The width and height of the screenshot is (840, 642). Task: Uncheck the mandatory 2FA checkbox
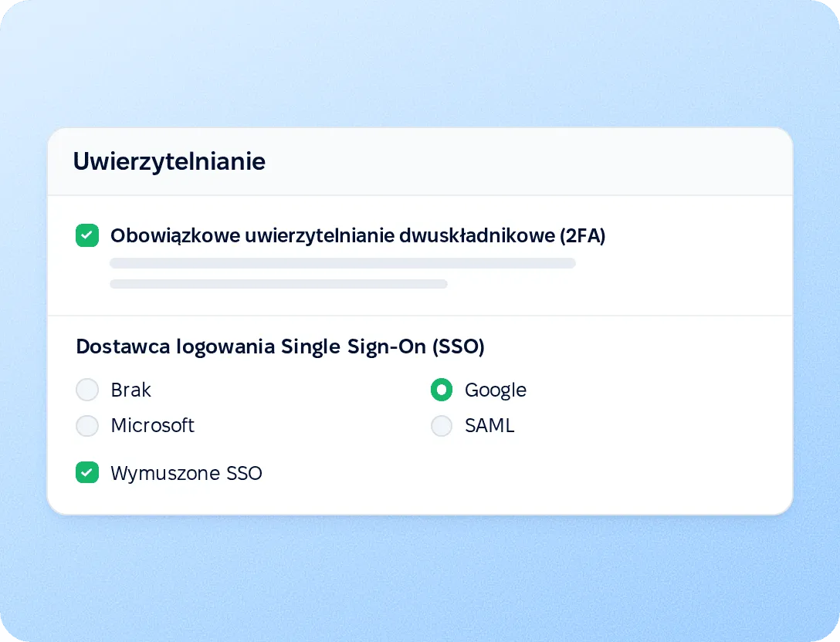click(x=87, y=235)
